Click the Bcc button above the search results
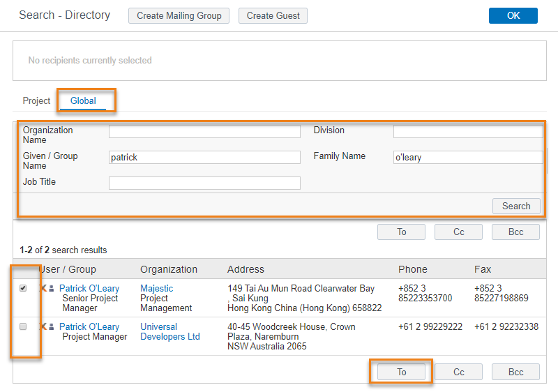Screen dimensions: 558x392 [x=515, y=232]
